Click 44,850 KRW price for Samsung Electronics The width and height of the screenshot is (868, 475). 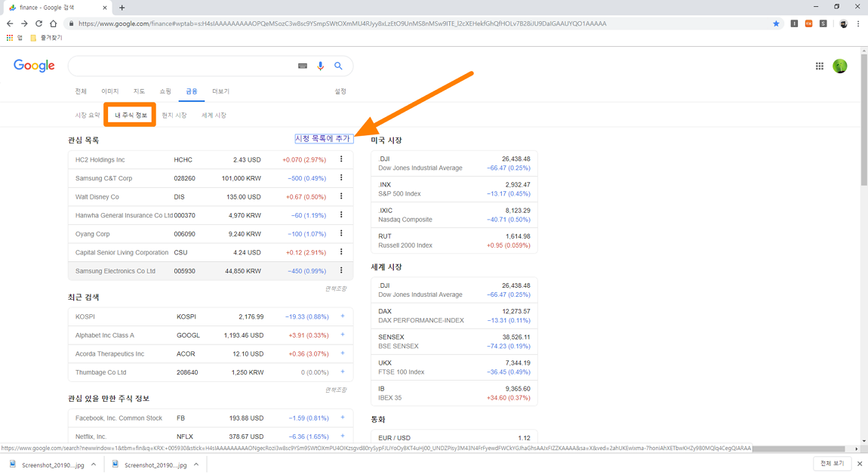tap(243, 270)
